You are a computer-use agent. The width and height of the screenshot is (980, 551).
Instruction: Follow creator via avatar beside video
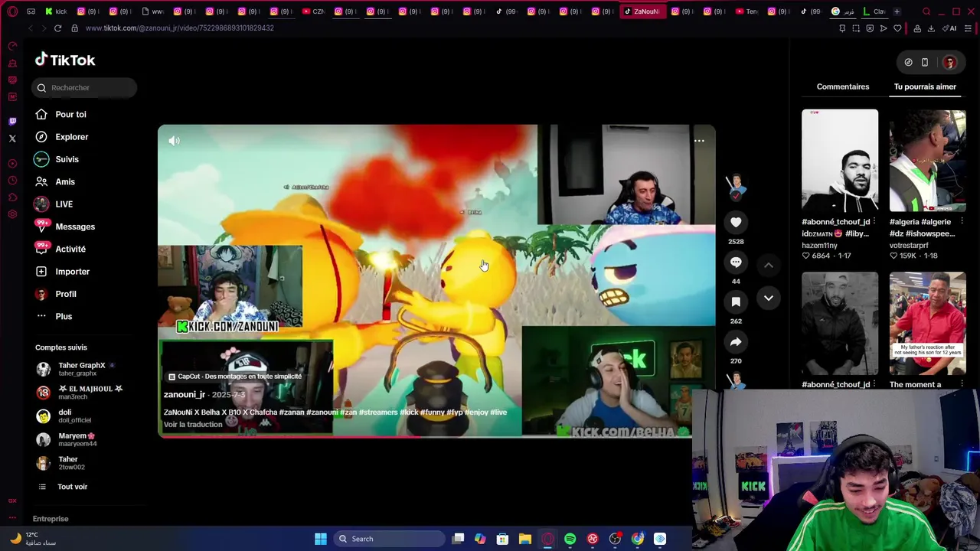point(736,187)
